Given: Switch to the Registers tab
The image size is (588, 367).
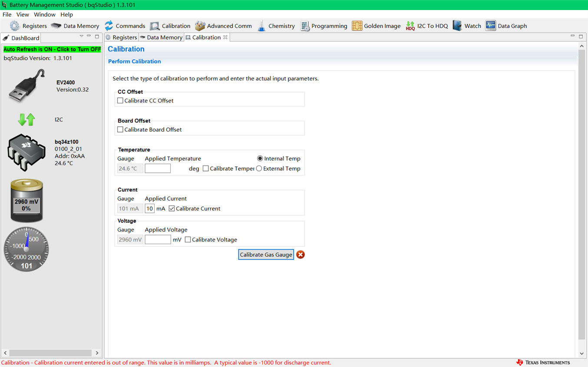Looking at the screenshot, I should click(x=121, y=37).
